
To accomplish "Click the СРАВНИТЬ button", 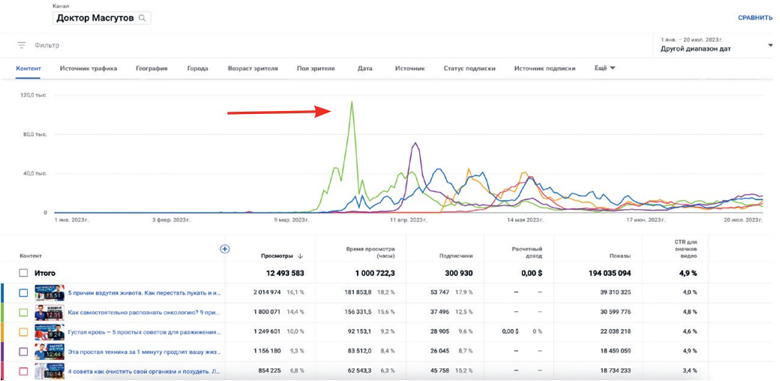I will click(755, 18).
